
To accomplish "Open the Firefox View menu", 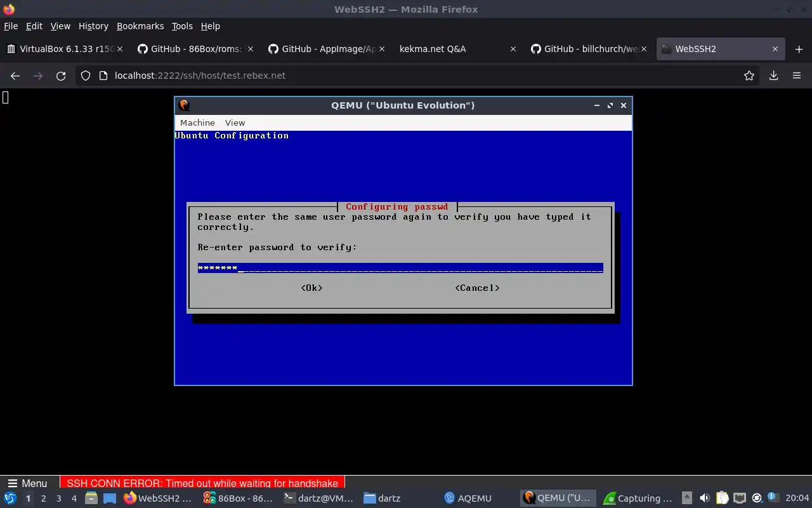I will (x=60, y=26).
